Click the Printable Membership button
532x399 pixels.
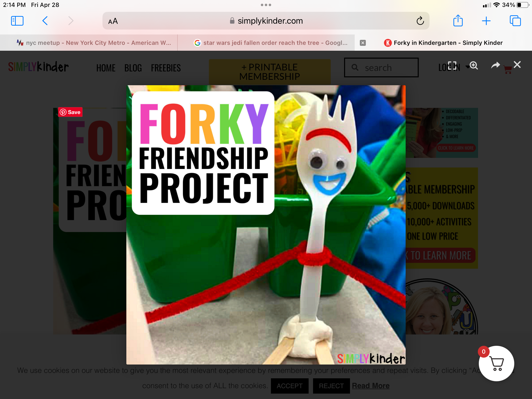270,72
